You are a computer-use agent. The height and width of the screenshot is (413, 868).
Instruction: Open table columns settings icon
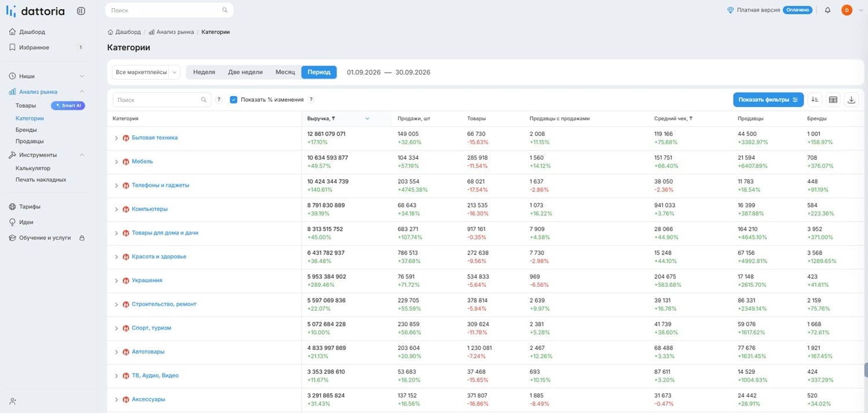tap(833, 99)
